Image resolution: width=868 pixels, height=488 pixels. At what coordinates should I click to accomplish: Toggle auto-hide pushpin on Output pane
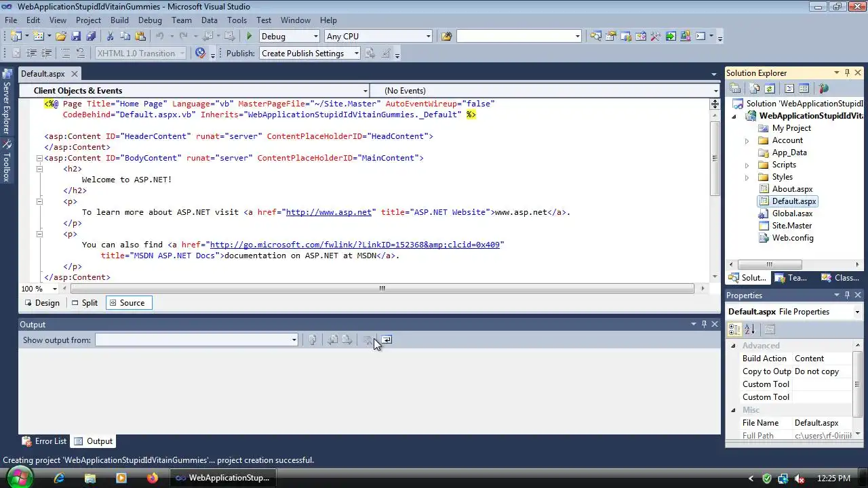[704, 324]
